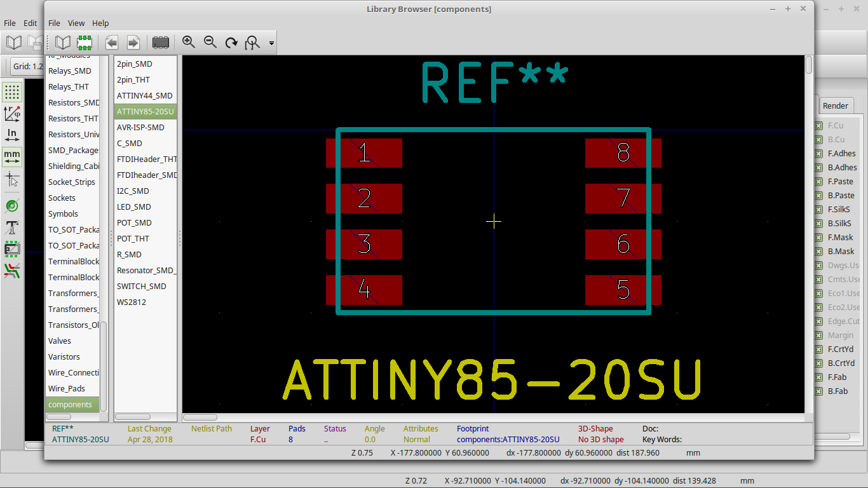The image size is (868, 488).
Task: Toggle text sketch mode icon
Action: (x=12, y=227)
